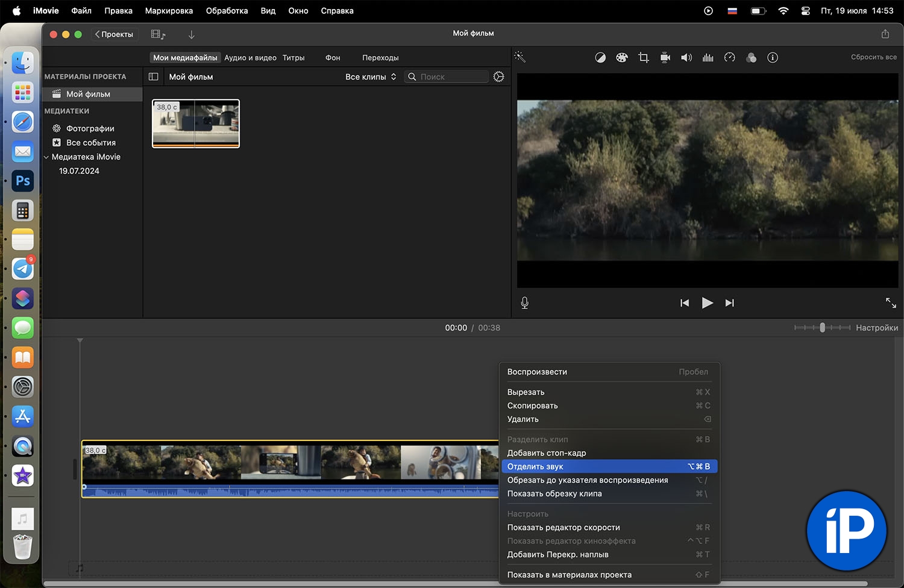Open the stabilization camera tool
904x588 pixels.
(x=665, y=58)
